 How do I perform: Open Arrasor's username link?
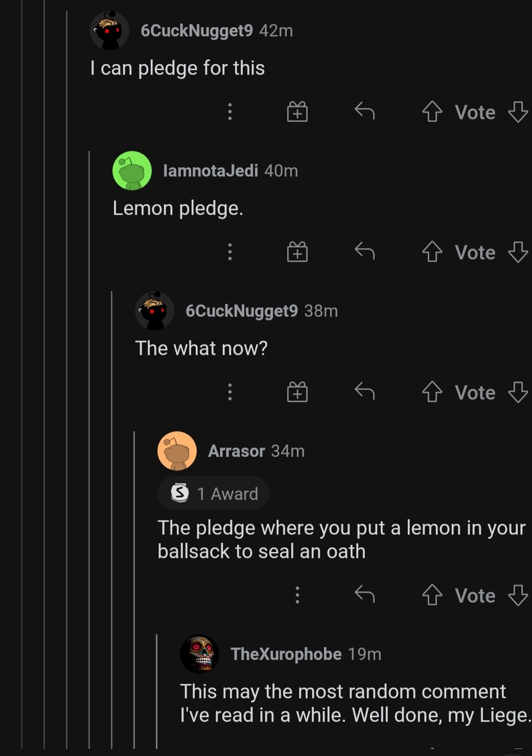point(236,451)
